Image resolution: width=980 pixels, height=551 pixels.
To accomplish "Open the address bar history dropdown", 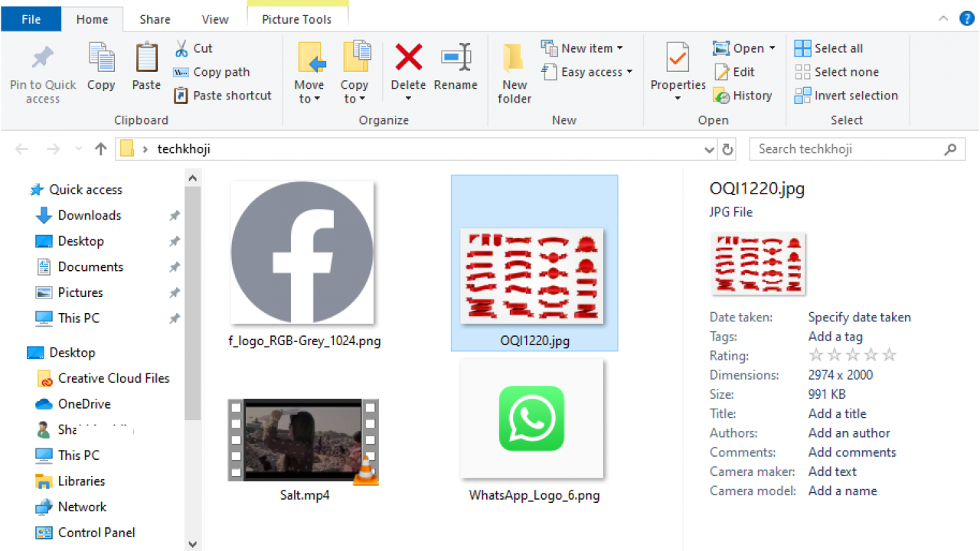I will coord(709,149).
